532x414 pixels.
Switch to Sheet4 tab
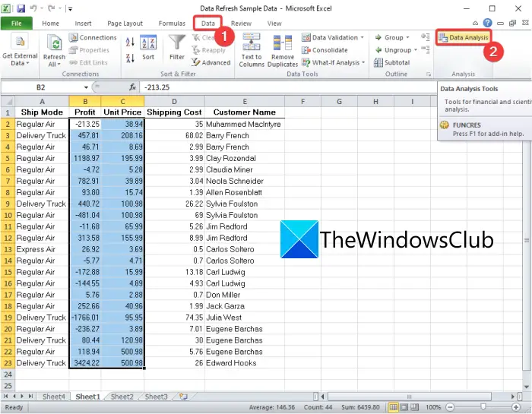pos(54,397)
